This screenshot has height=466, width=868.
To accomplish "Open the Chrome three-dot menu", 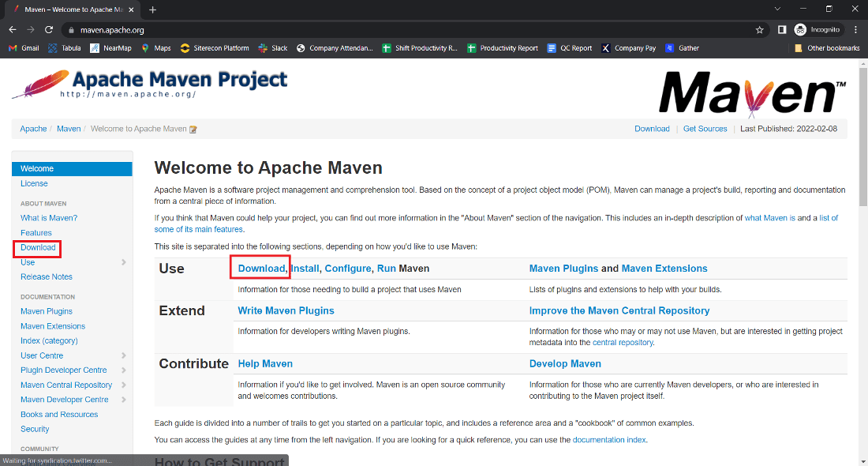I will pyautogui.click(x=856, y=29).
